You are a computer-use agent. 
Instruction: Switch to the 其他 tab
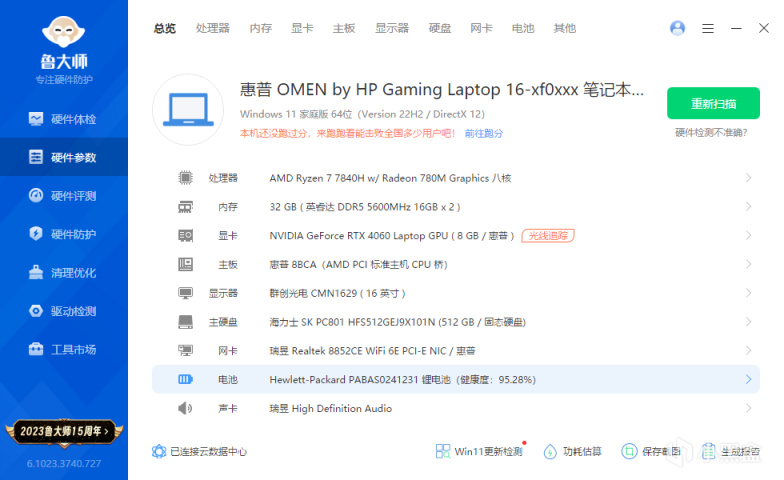pyautogui.click(x=564, y=28)
